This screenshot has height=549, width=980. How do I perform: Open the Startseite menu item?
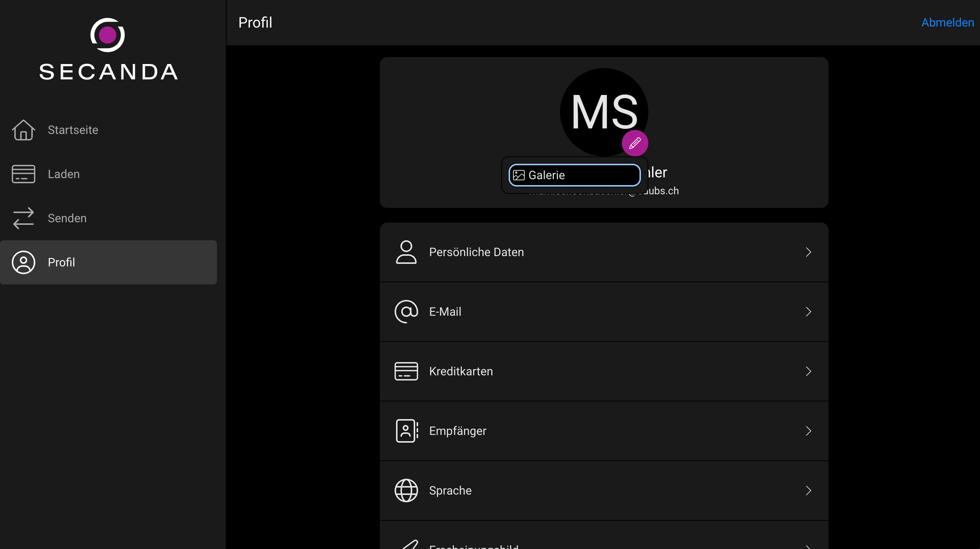click(108, 130)
